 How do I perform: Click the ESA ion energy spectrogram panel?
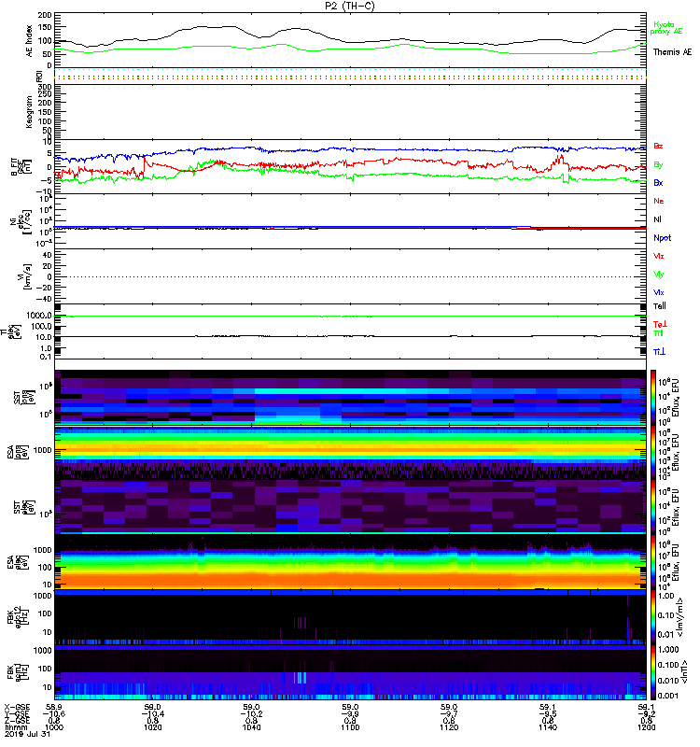pos(350,453)
